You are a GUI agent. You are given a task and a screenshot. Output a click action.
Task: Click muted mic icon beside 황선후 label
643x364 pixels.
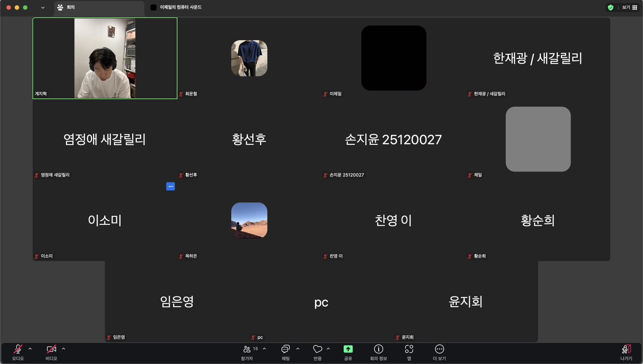(181, 175)
